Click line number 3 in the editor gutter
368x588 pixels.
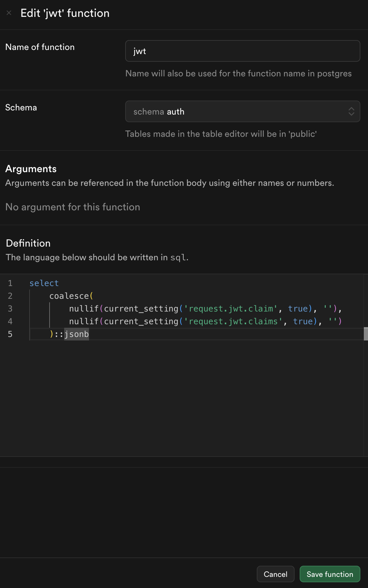pos(10,309)
